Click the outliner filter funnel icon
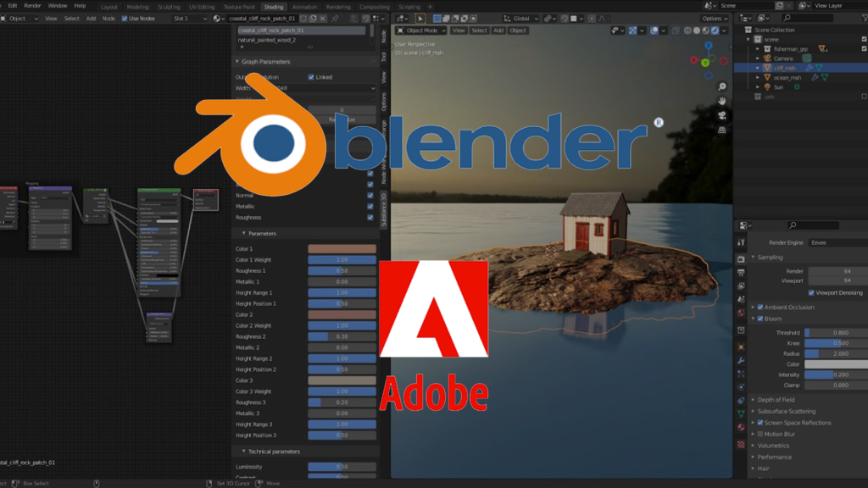Image resolution: width=868 pixels, height=488 pixels. 865,19
